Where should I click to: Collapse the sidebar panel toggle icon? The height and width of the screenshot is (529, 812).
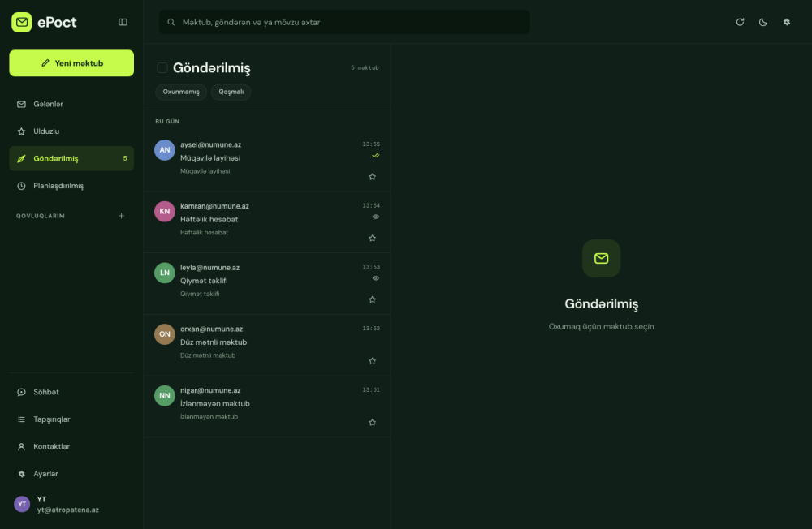click(x=123, y=22)
